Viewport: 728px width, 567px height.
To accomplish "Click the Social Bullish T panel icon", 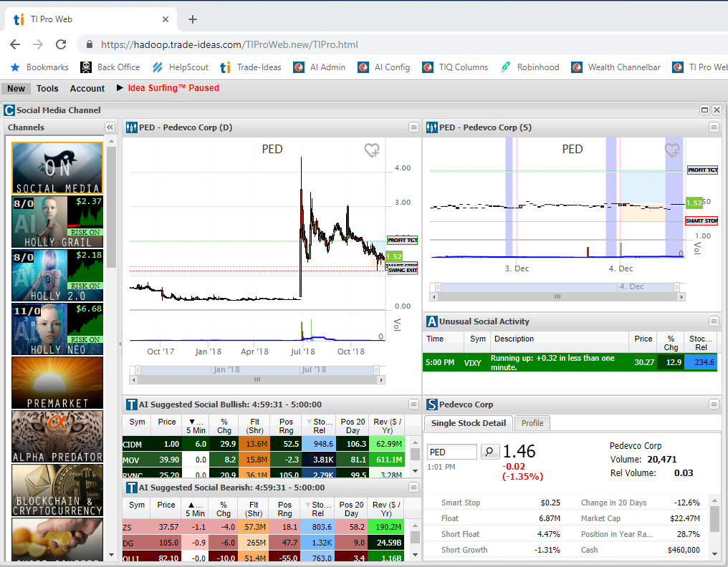I will click(x=131, y=404).
